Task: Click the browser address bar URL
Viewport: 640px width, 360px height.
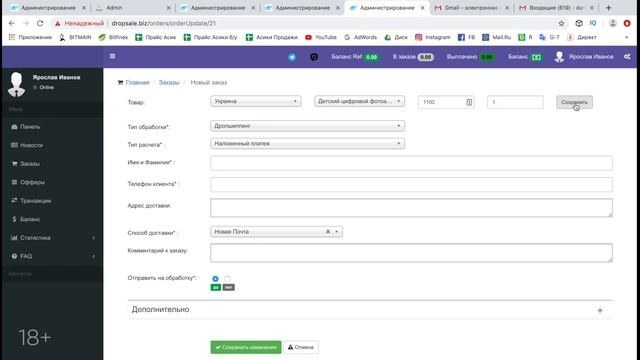Action: pyautogui.click(x=163, y=23)
